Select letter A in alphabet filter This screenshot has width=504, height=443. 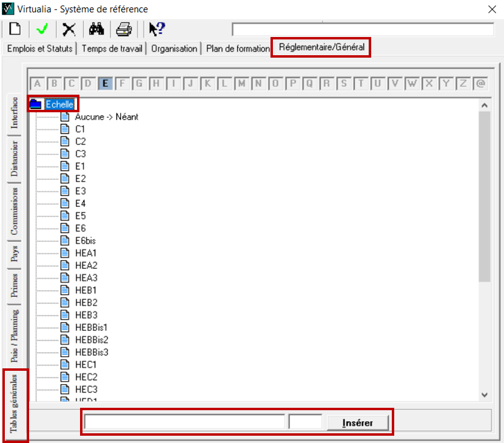tap(37, 84)
